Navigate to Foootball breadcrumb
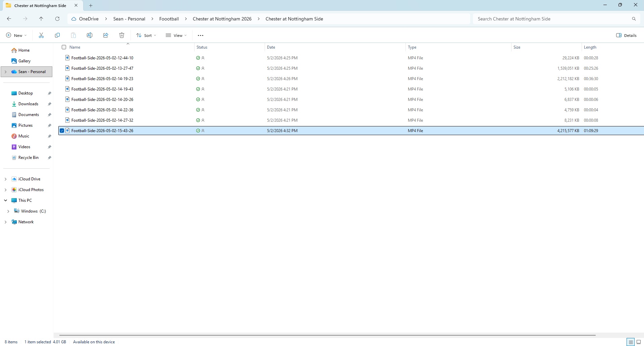This screenshot has width=644, height=346. 169,19
